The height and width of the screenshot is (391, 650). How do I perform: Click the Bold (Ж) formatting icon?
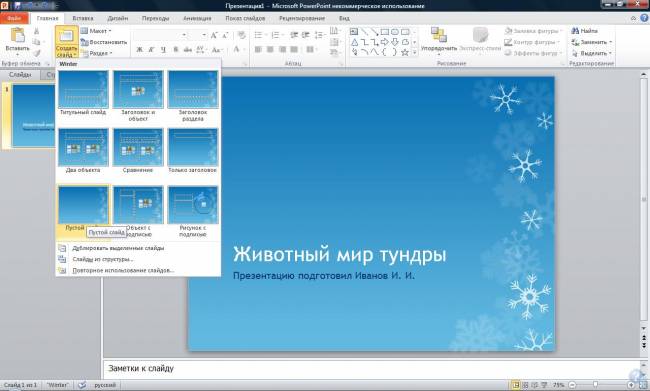pyautogui.click(x=140, y=50)
